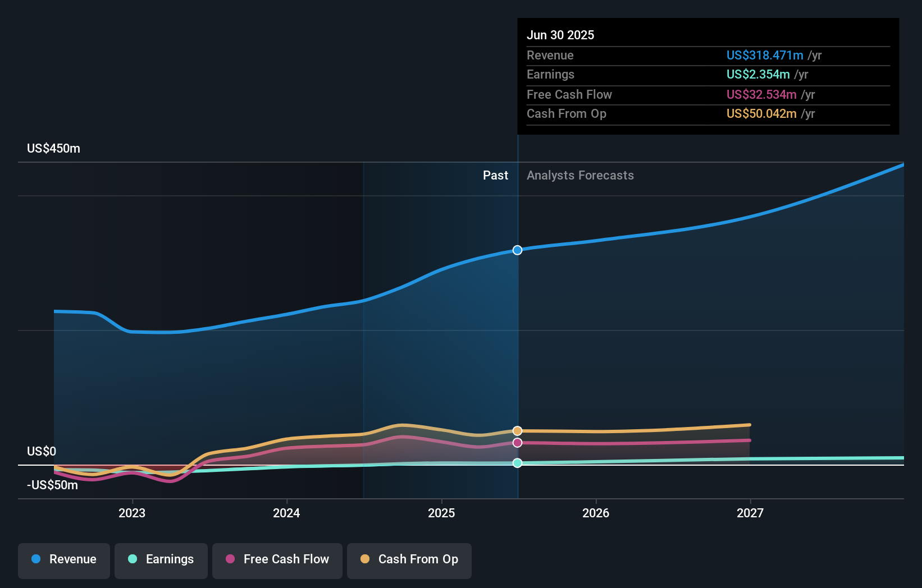922x588 pixels.
Task: Toggle the Free Cash Flow series visibility
Action: [277, 559]
